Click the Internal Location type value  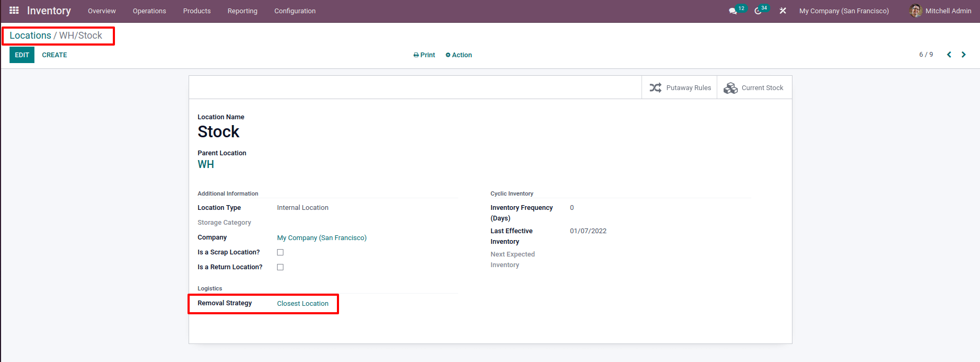pos(302,208)
